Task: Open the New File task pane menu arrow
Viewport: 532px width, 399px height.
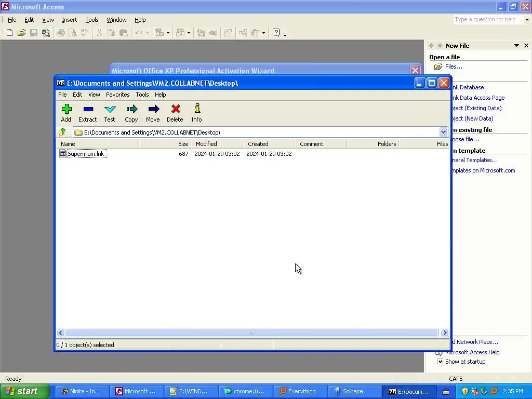Action: 516,46
